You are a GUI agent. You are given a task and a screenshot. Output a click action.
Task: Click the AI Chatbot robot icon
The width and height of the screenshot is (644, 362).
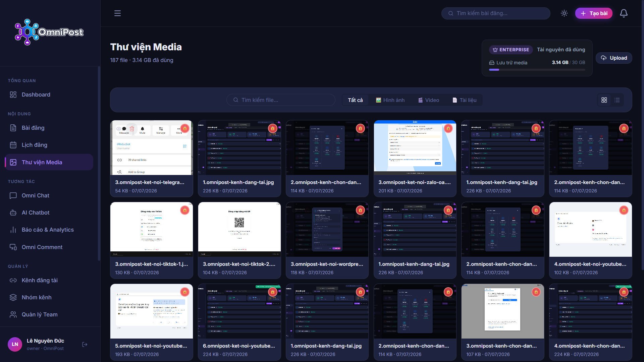tap(13, 213)
